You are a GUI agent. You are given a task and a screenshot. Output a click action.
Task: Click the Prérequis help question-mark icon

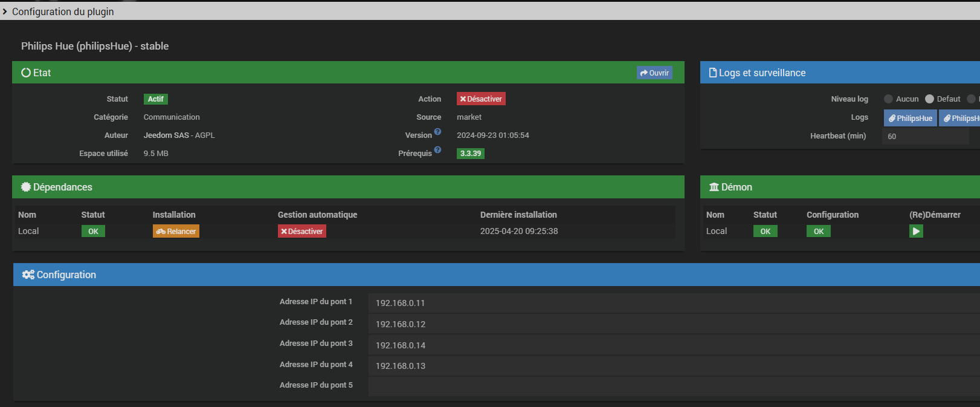(437, 150)
